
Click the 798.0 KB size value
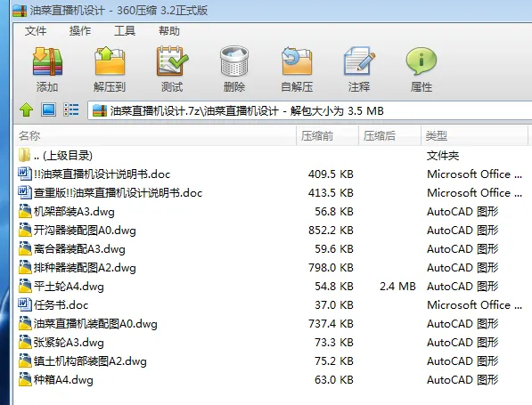[331, 268]
